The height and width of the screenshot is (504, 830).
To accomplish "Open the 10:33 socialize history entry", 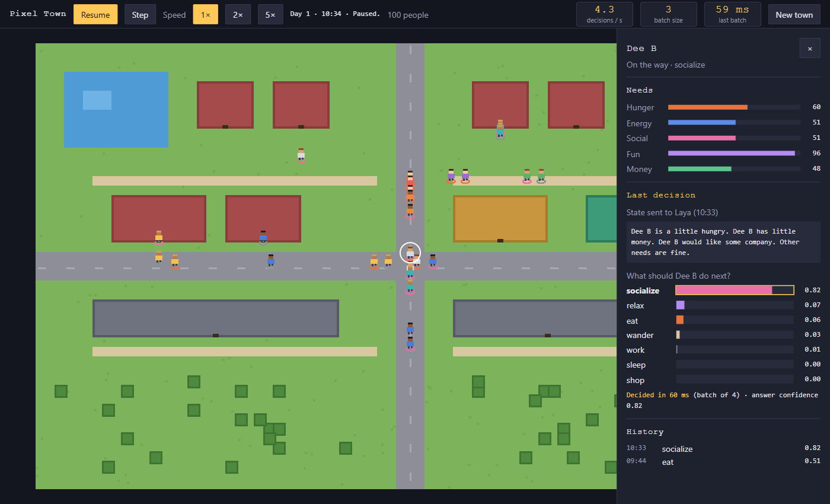I will (x=723, y=448).
